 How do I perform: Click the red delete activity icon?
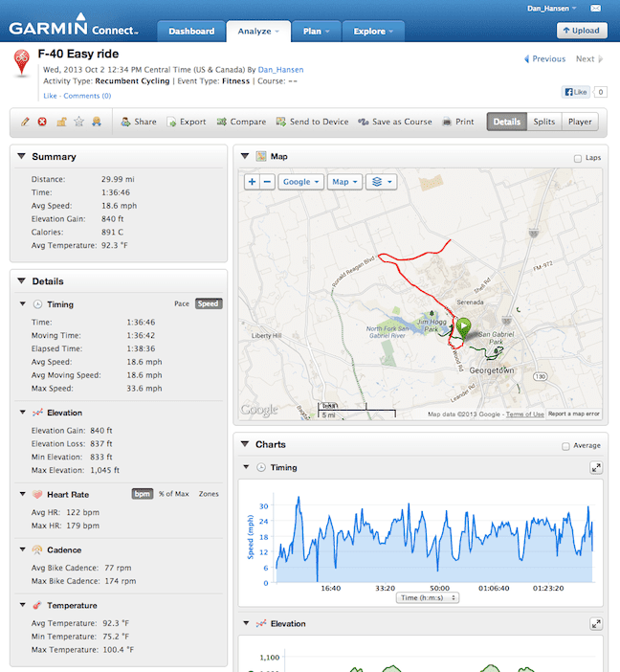(42, 122)
